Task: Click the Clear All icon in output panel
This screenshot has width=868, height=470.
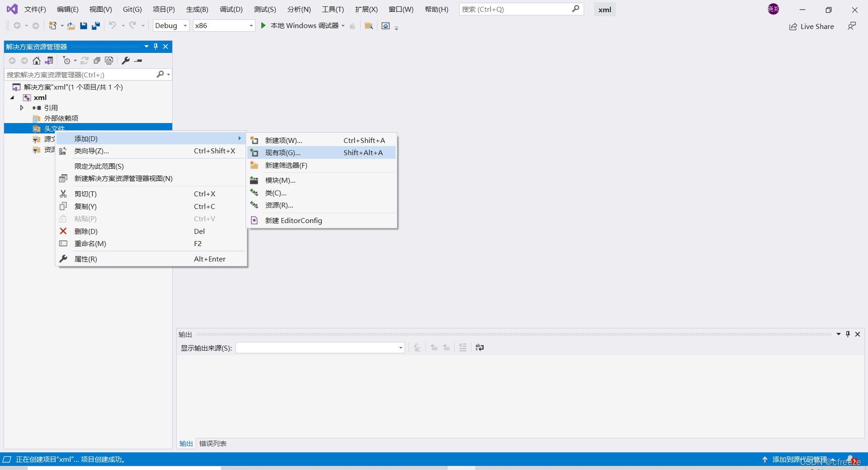Action: pos(462,347)
